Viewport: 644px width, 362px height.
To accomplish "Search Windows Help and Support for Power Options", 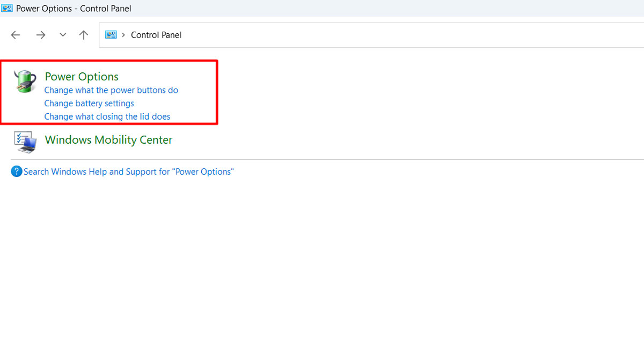I will [129, 172].
